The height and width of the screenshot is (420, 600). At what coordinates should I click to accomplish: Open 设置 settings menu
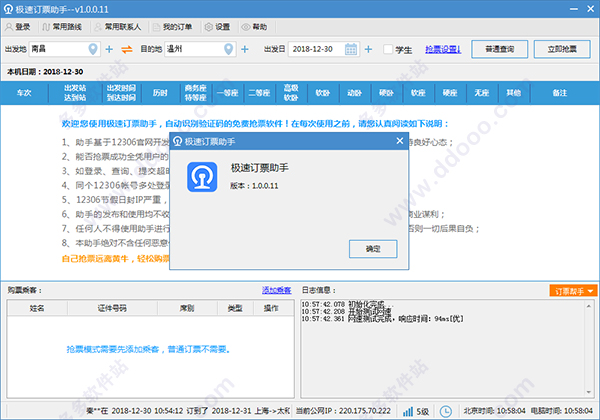217,27
